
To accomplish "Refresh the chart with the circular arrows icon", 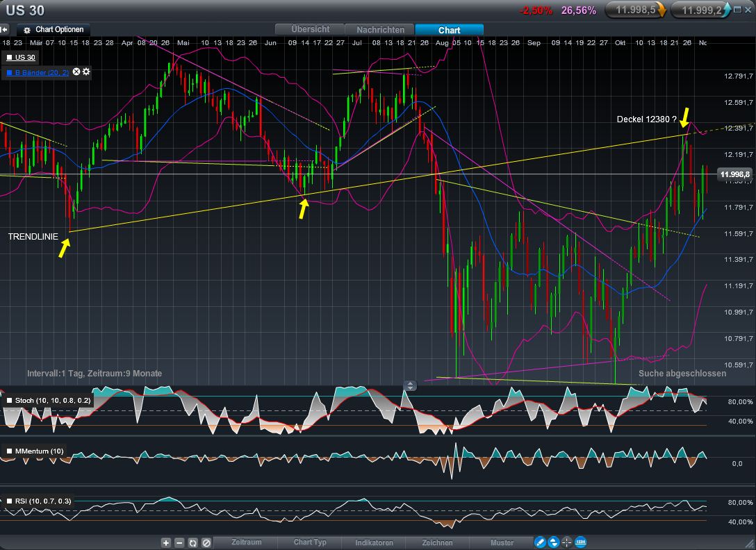I will click(x=193, y=543).
